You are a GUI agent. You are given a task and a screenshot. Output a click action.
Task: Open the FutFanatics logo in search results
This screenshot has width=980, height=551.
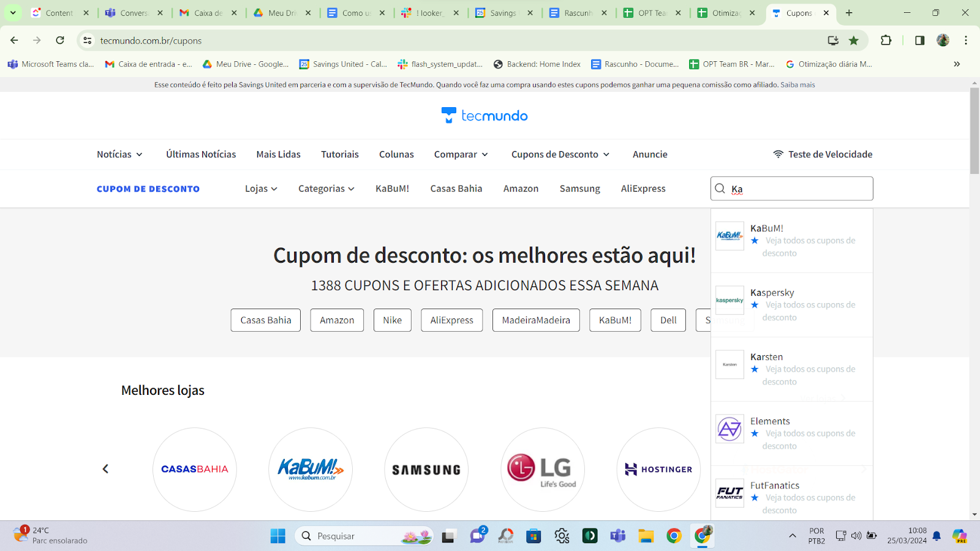[730, 493]
